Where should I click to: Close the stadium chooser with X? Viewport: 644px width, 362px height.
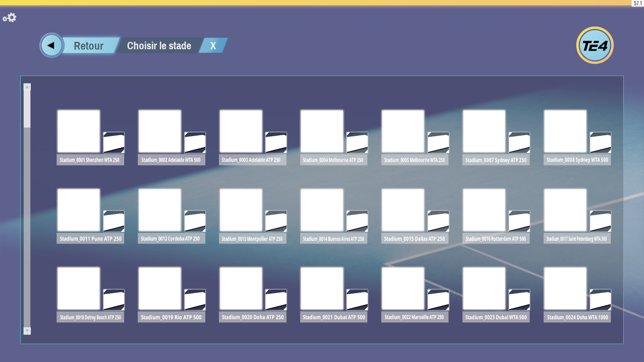point(213,45)
